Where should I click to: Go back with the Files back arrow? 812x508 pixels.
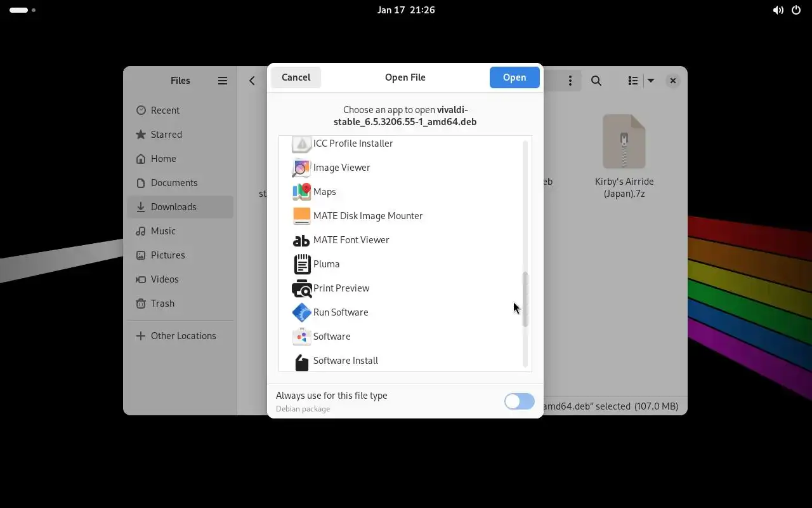coord(252,81)
